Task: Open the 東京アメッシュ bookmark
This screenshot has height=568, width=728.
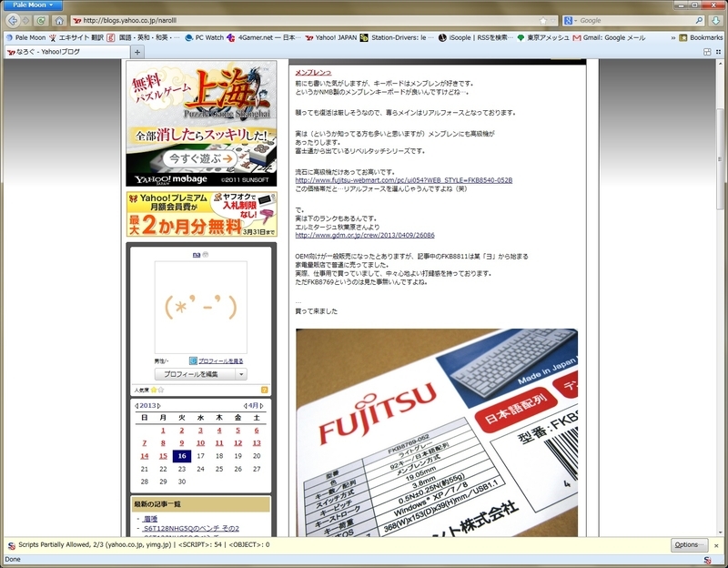Action: pyautogui.click(x=542, y=37)
